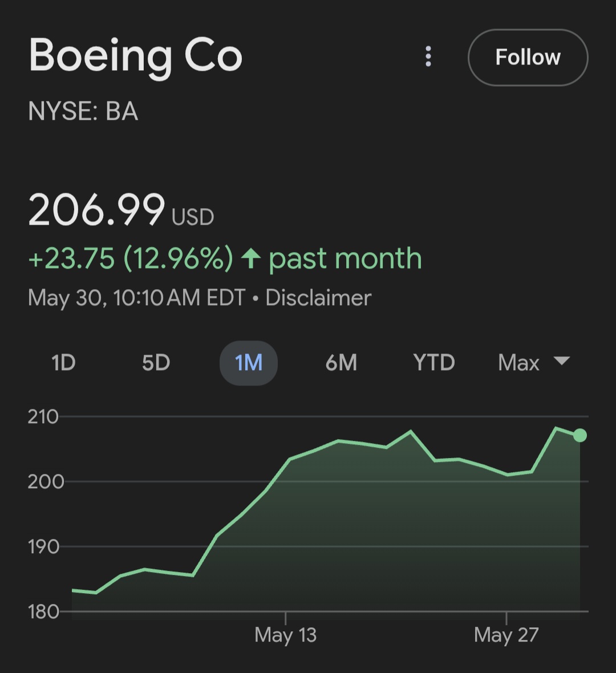Click the 206.99 USD price
Viewport: 616px width, 673px height.
click(x=120, y=210)
